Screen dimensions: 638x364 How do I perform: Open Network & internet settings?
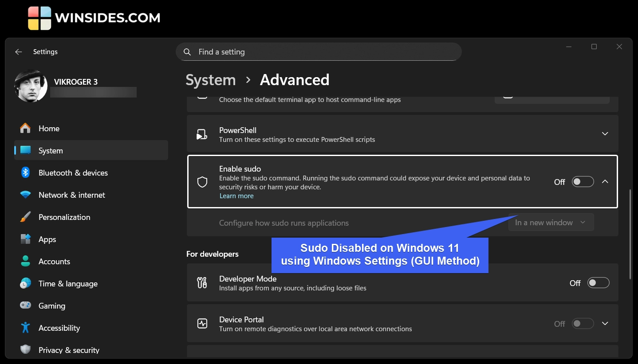(91, 195)
